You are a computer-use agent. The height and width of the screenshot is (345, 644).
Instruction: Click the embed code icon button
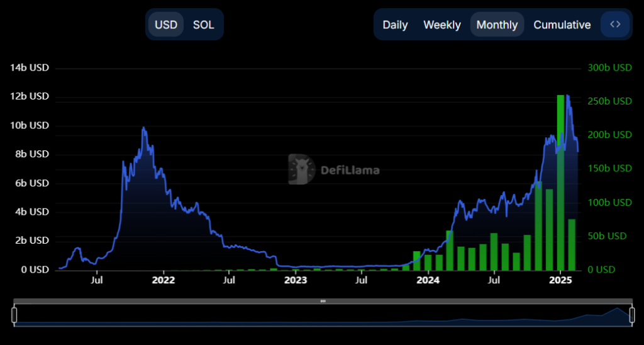pos(615,25)
